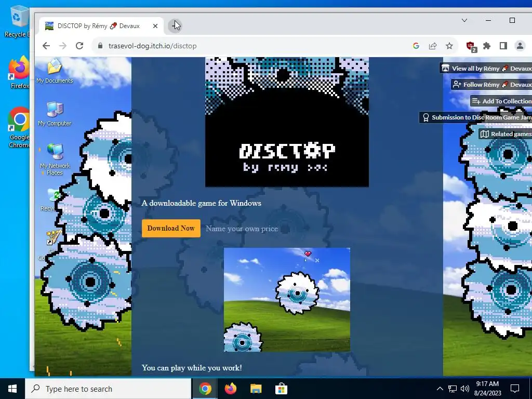Open the notification center icon
This screenshot has height=399, width=532.
click(515, 389)
